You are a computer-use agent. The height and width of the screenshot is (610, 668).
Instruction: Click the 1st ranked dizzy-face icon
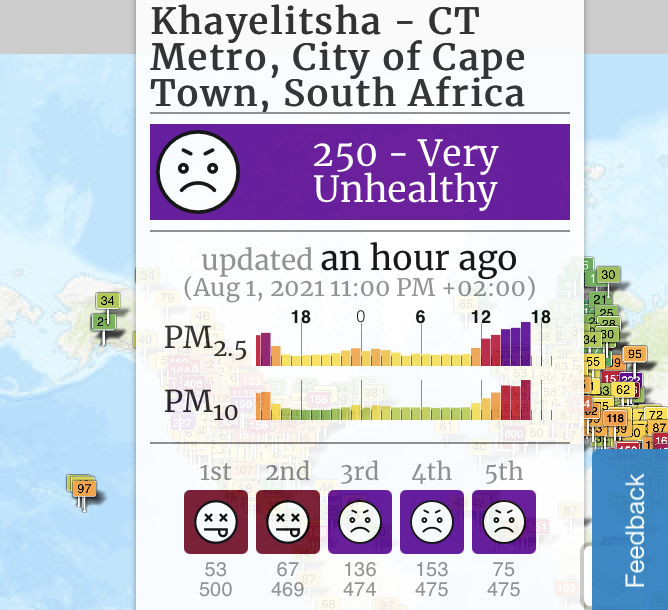pyautogui.click(x=216, y=522)
